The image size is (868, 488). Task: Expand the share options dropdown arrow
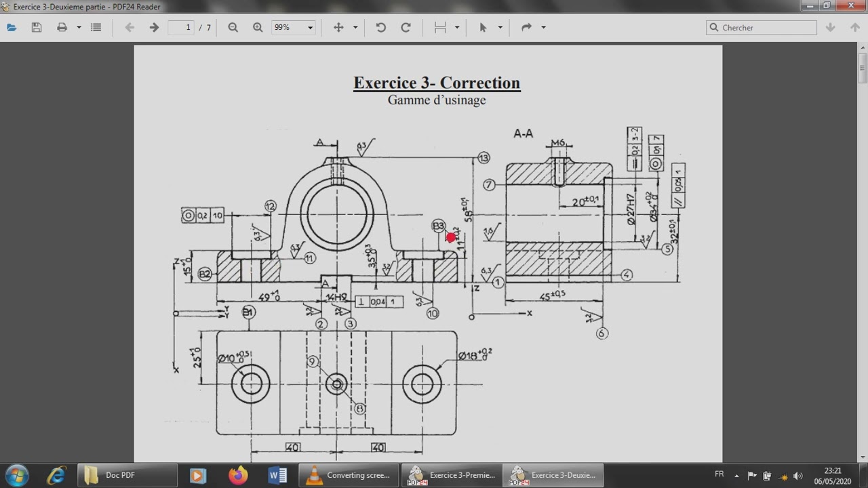(x=543, y=27)
